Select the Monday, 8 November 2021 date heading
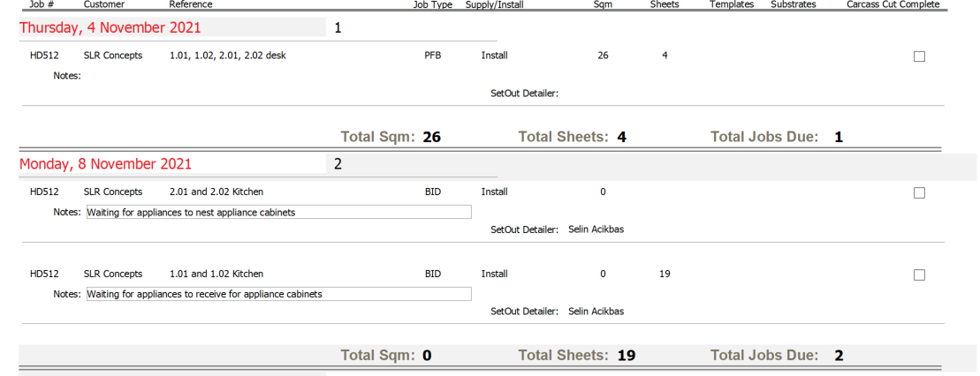The height and width of the screenshot is (376, 980). [105, 164]
